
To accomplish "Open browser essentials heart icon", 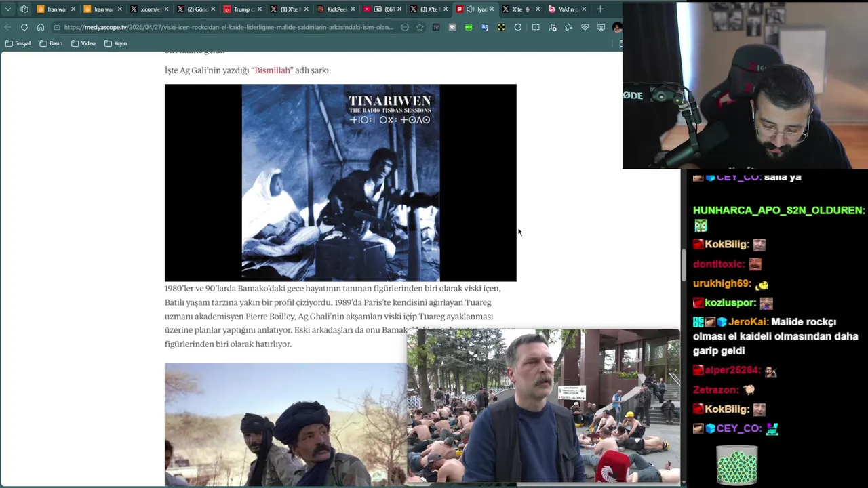I will [x=585, y=27].
